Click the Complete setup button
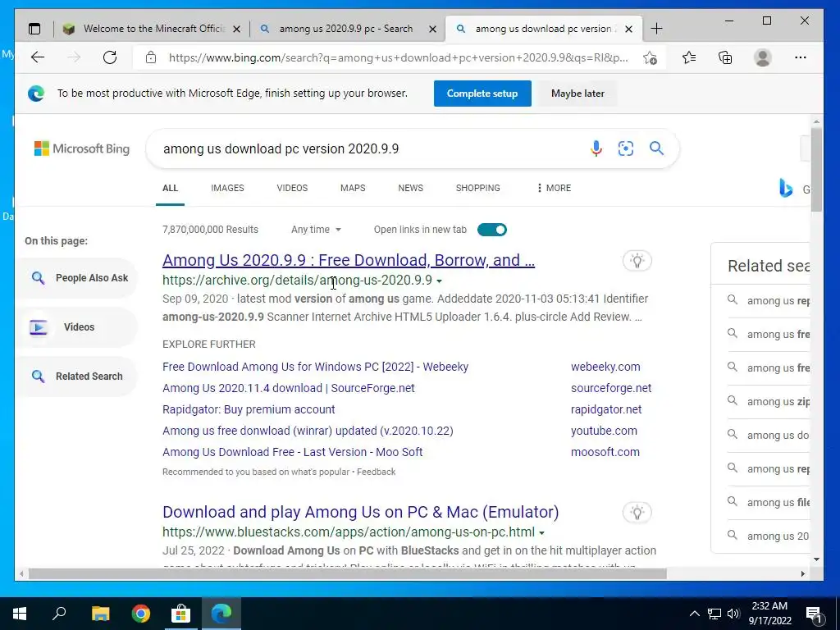 [x=482, y=94]
